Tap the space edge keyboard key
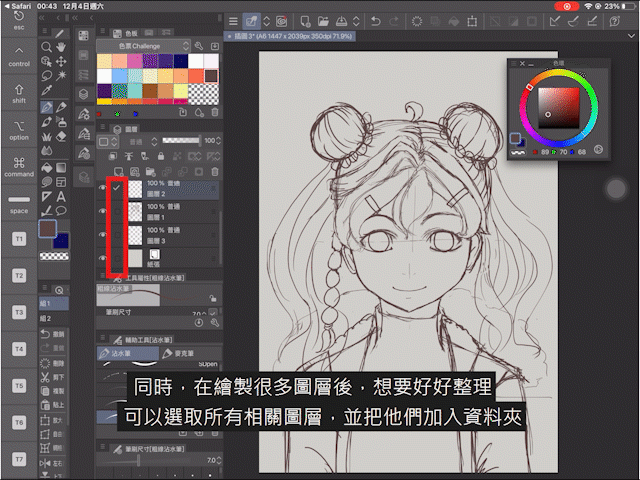The height and width of the screenshot is (480, 640). tap(19, 204)
